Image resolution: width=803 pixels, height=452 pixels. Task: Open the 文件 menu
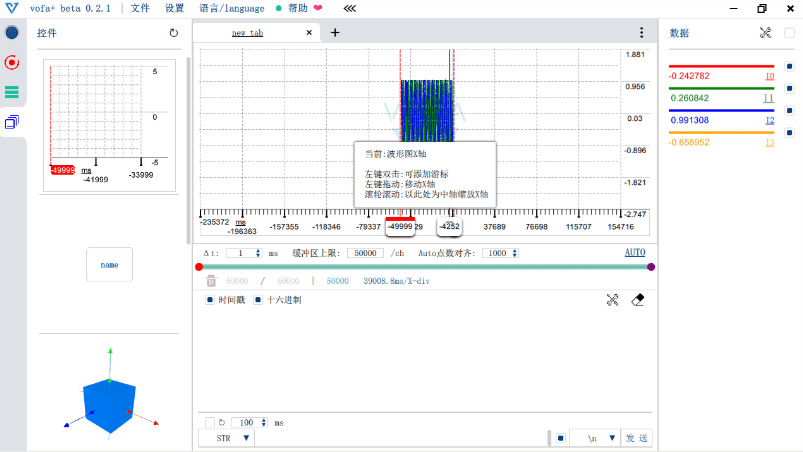click(139, 8)
